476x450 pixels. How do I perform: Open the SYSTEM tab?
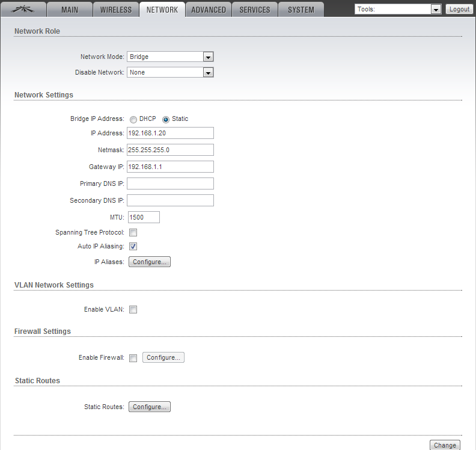click(x=301, y=10)
